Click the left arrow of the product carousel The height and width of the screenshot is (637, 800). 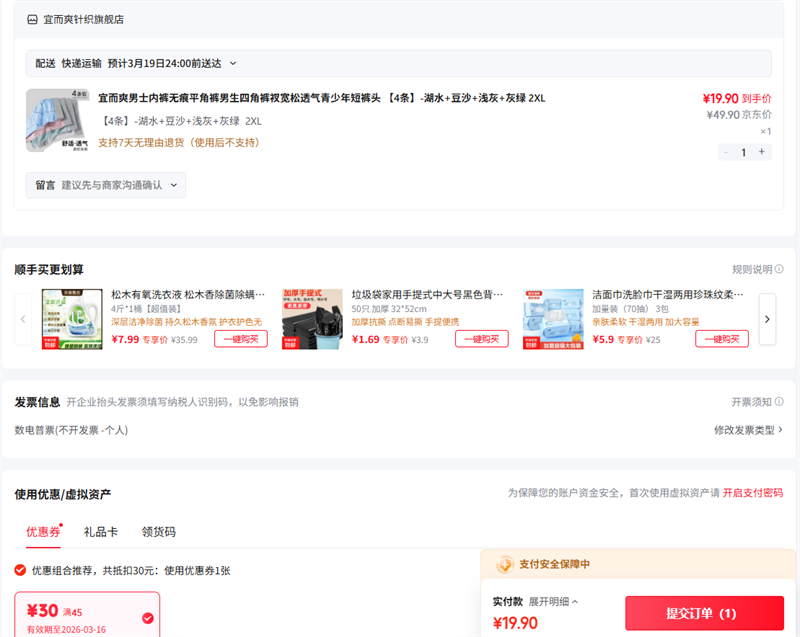(x=23, y=319)
